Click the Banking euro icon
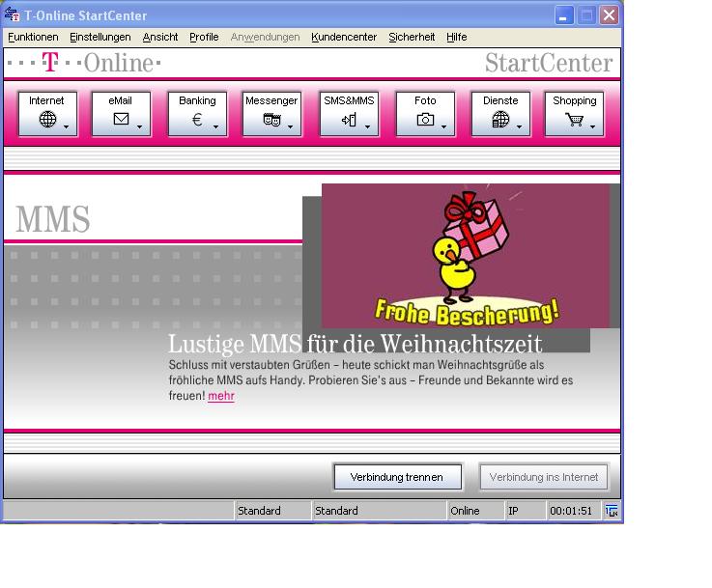Screen dimensions: 712x588 pyautogui.click(x=197, y=120)
